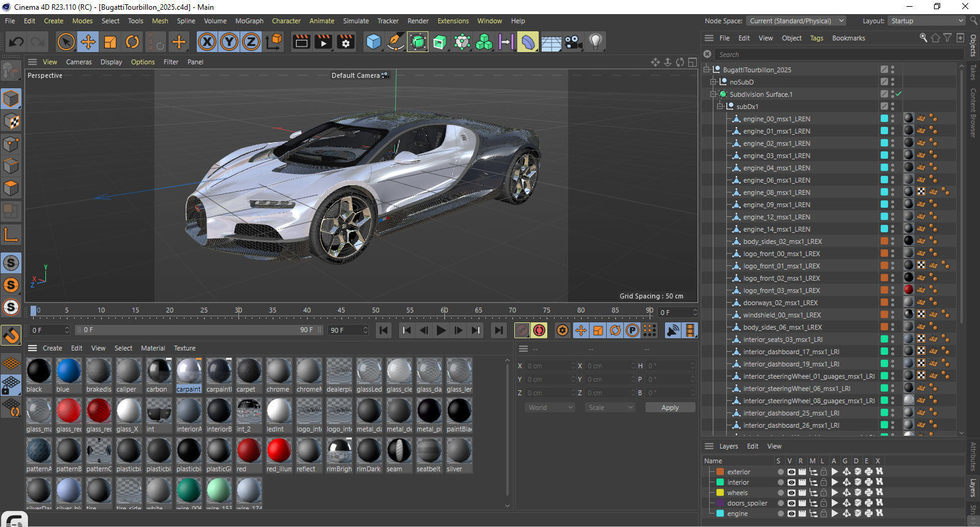The width and height of the screenshot is (980, 527).
Task: Open the MoGraph menu
Action: pyautogui.click(x=249, y=21)
